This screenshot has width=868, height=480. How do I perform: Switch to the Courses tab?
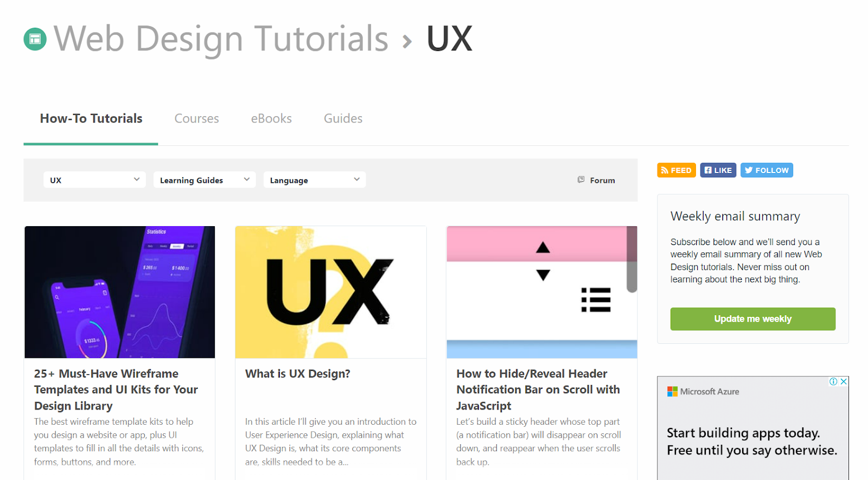click(196, 119)
